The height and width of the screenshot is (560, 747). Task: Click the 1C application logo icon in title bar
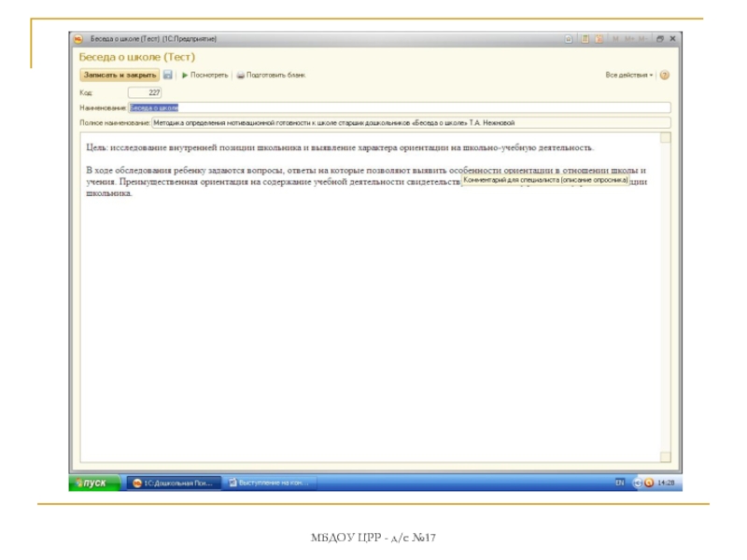click(x=78, y=39)
